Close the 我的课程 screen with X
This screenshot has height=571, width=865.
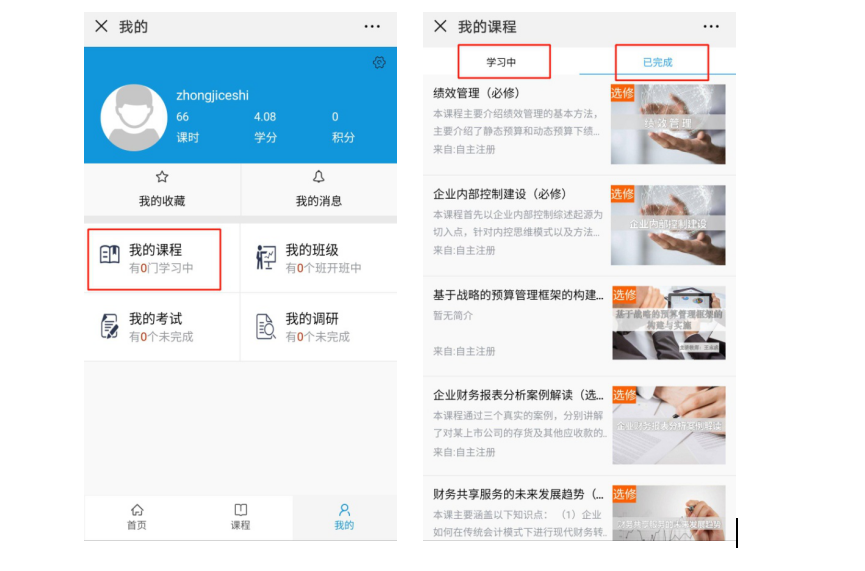tap(440, 26)
